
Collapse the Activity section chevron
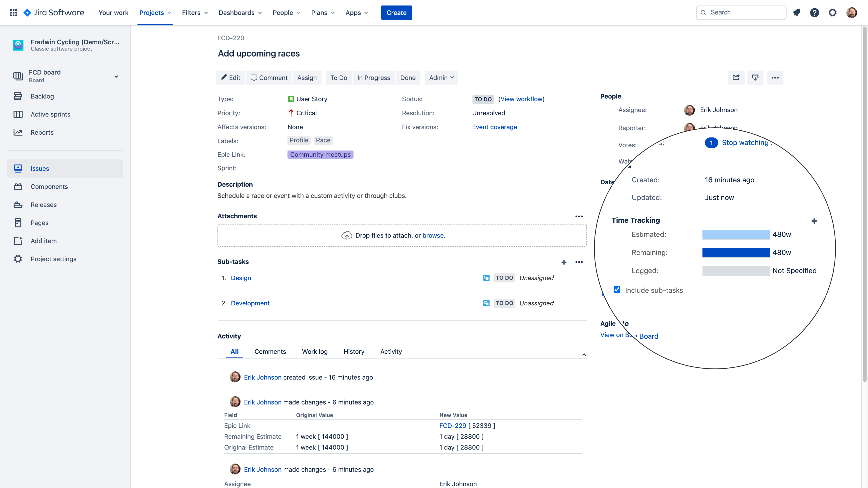coord(584,354)
